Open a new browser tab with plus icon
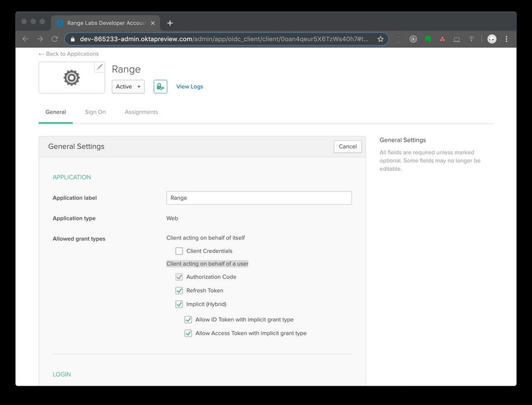532x405 pixels. coord(170,23)
